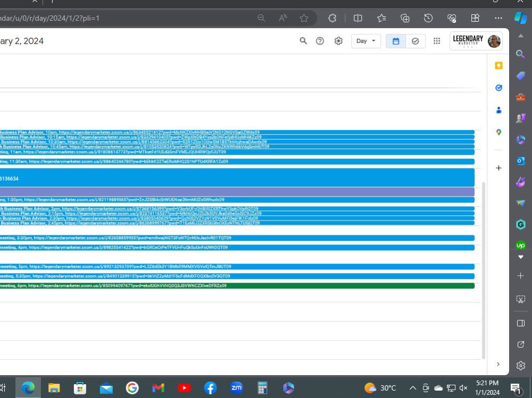This screenshot has height=398, width=532.
Task: Open link in new window sidebar icon
Action: click(520, 344)
